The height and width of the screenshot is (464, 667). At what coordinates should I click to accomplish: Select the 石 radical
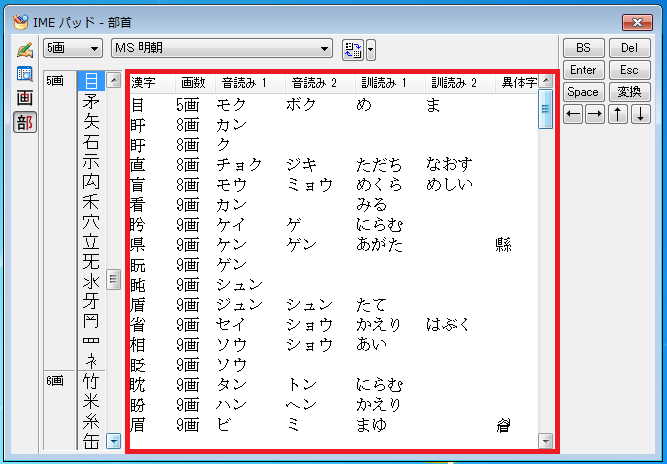pos(91,141)
